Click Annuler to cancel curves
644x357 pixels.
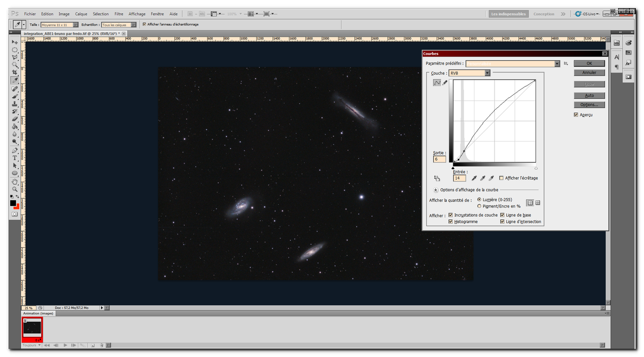pyautogui.click(x=589, y=73)
